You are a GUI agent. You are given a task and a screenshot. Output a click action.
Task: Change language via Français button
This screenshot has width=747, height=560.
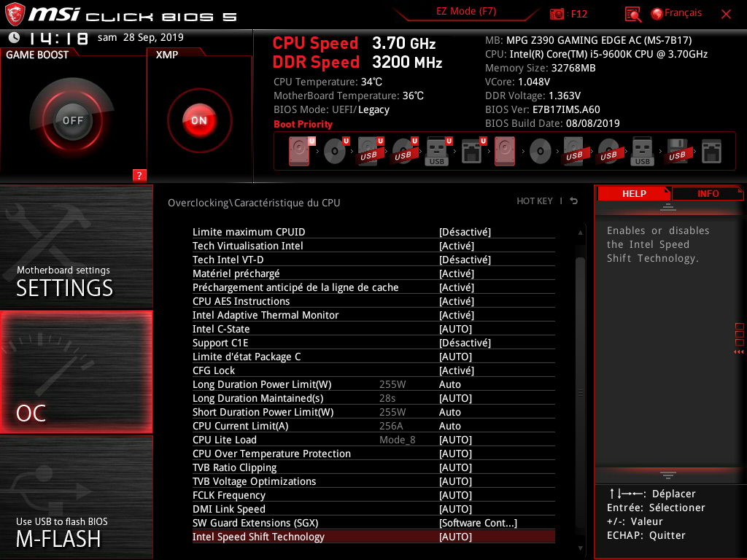tap(676, 13)
